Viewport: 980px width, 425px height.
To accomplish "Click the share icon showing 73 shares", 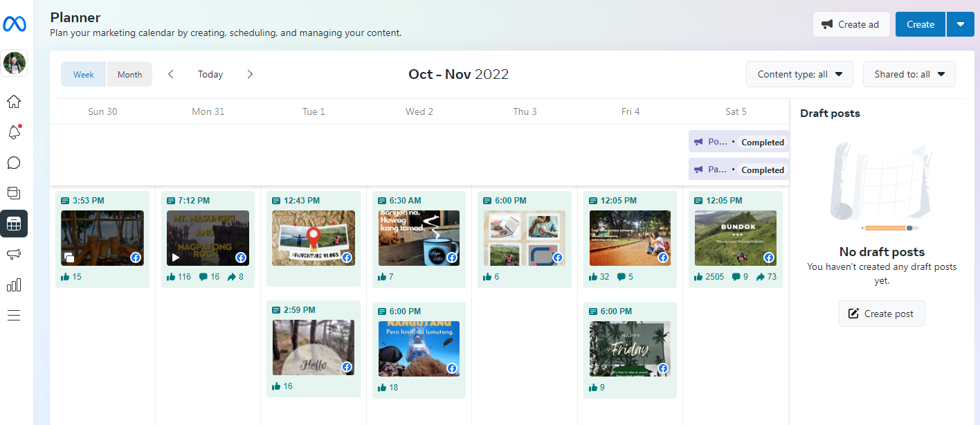I will [761, 277].
